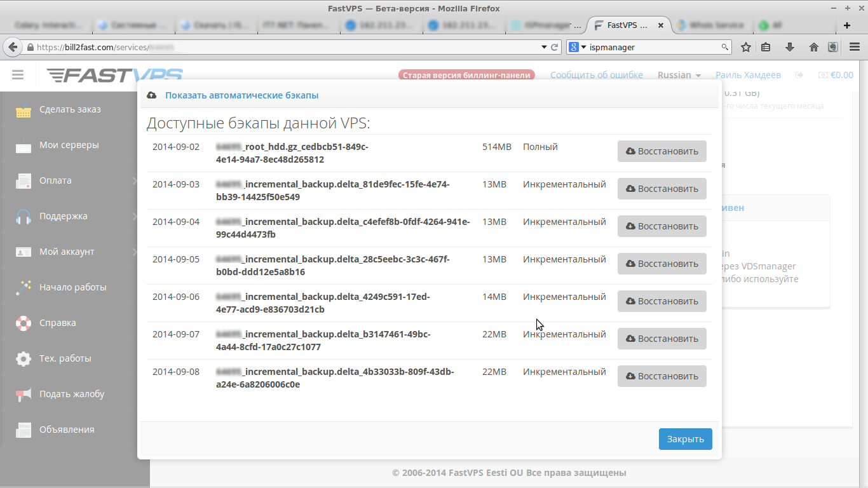This screenshot has height=488, width=868.
Task: Click the cloud icon beside Показать автоматические бэкапы
Action: tap(151, 95)
